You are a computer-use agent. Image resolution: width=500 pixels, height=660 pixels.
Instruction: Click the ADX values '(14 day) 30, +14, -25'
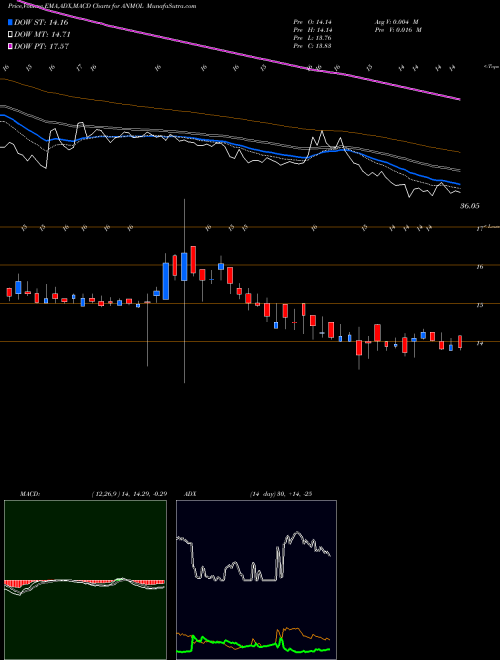(280, 494)
